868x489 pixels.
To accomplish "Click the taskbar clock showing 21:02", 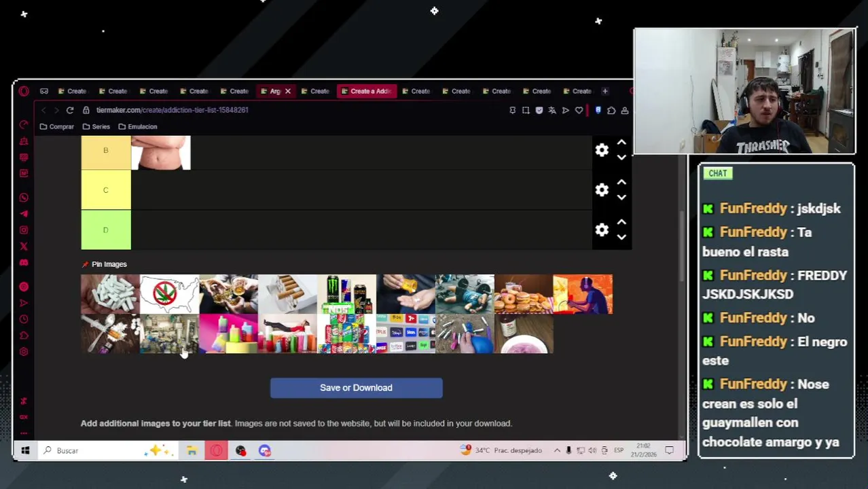I will tap(643, 450).
